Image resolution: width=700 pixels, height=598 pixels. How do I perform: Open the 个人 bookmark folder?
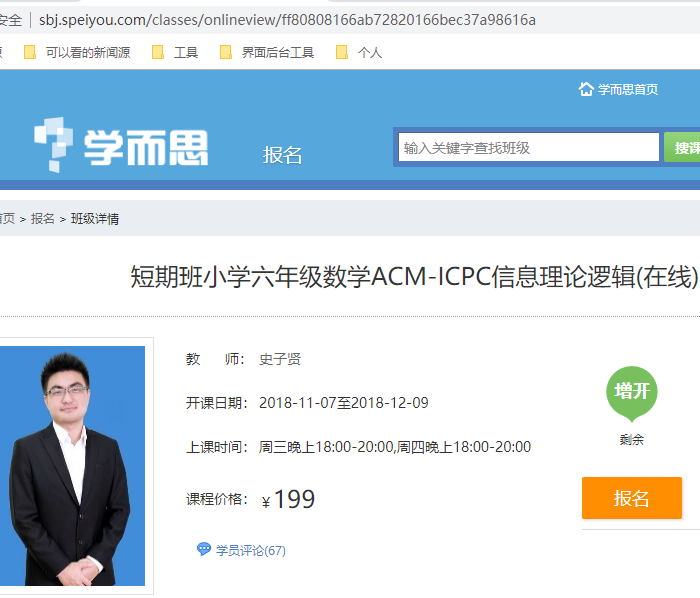[x=359, y=53]
